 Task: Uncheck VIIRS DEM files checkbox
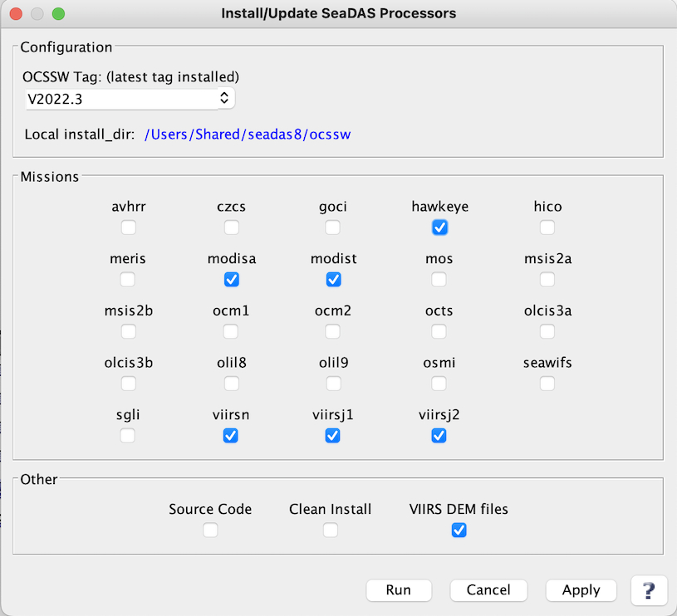pos(459,530)
